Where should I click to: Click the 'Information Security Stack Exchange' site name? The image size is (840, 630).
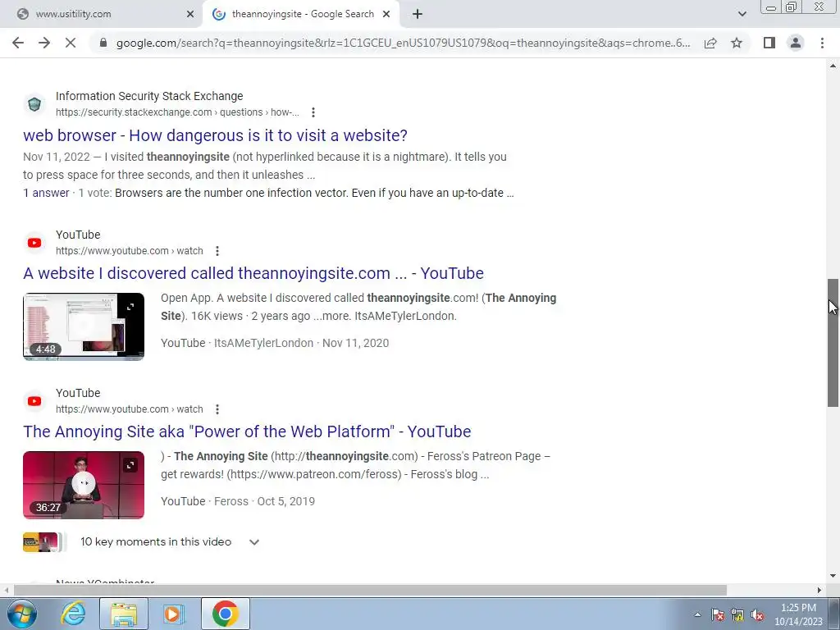(149, 97)
